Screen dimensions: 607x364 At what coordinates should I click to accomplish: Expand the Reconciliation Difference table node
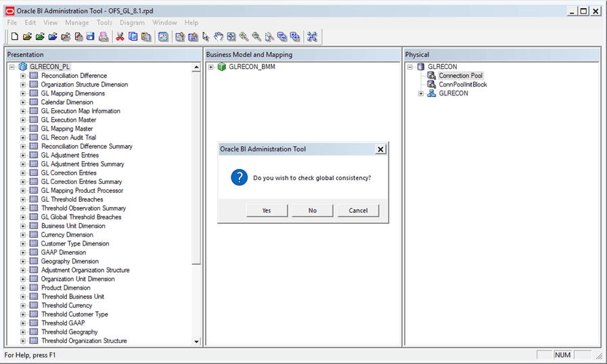[23, 76]
